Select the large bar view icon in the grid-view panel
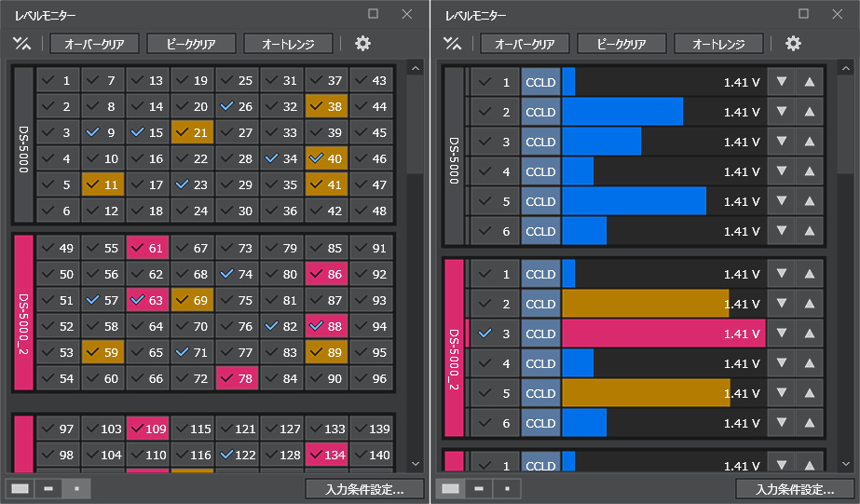The image size is (860, 504). point(20,488)
